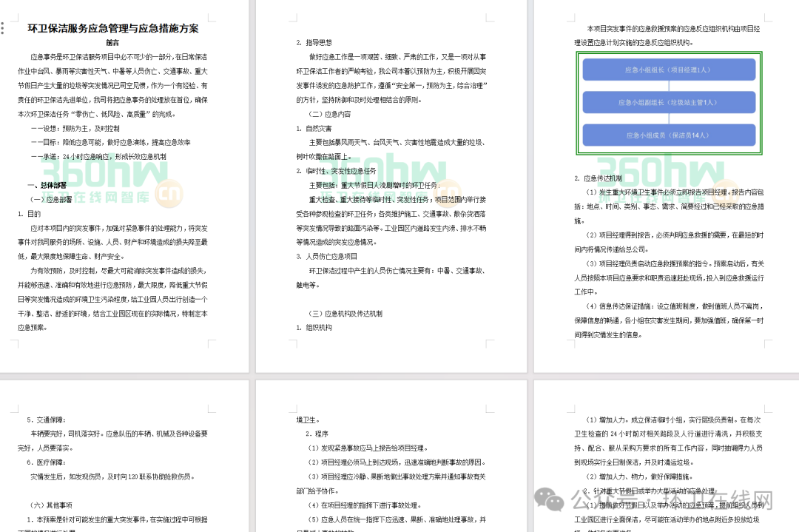The image size is (799, 532).
Task: Click the heading 1. 目的
Action: (x=29, y=214)
